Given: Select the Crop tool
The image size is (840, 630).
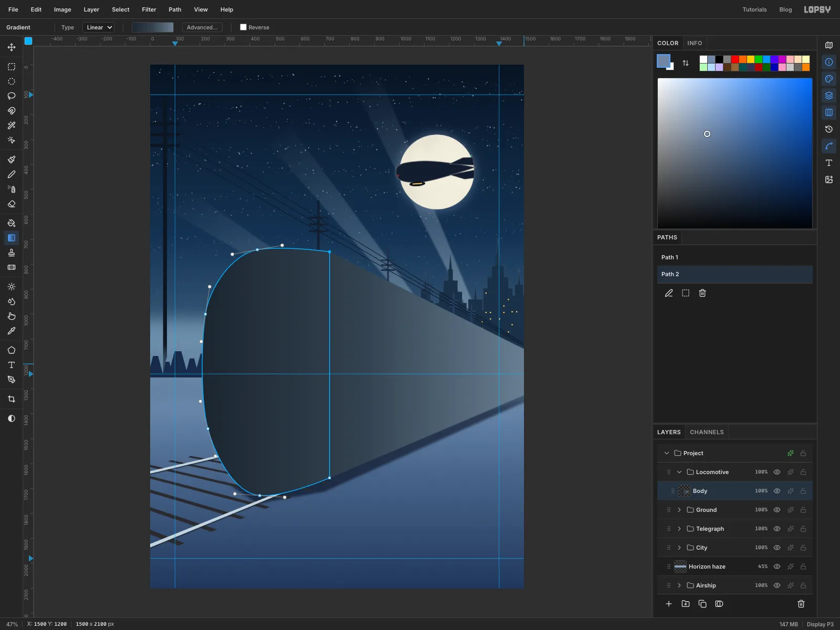Looking at the screenshot, I should pos(12,399).
